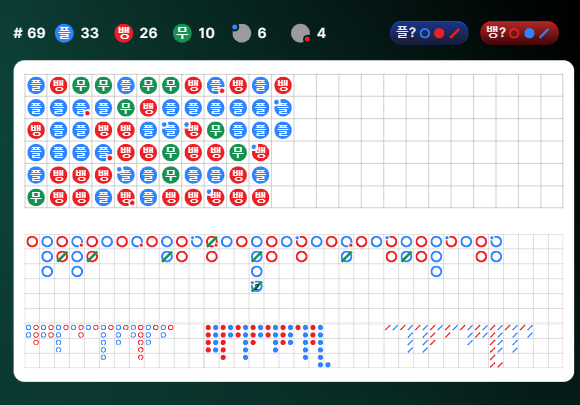Select the green 무 bead in the second row
Image resolution: width=580 pixels, height=405 pixels.
[x=126, y=108]
